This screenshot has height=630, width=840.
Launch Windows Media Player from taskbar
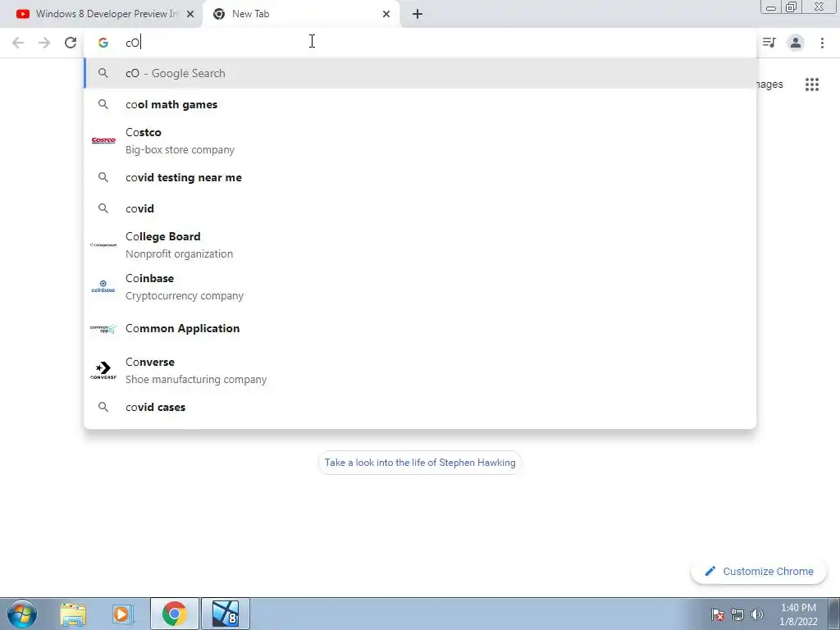click(x=123, y=614)
